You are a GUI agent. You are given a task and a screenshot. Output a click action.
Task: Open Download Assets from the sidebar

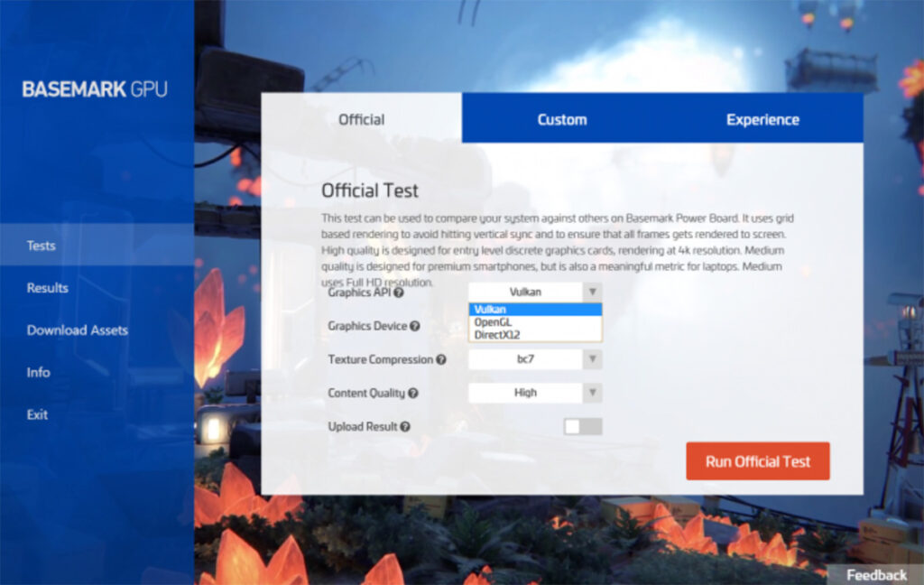[x=76, y=330]
